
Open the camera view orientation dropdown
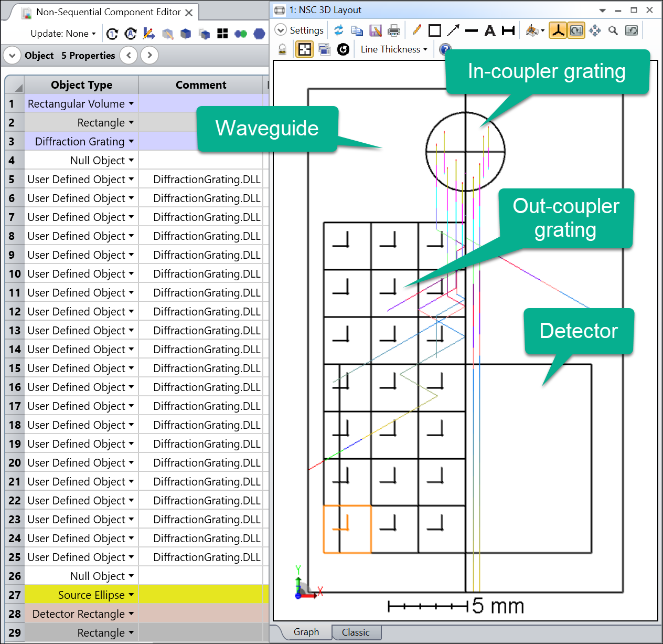click(x=535, y=30)
